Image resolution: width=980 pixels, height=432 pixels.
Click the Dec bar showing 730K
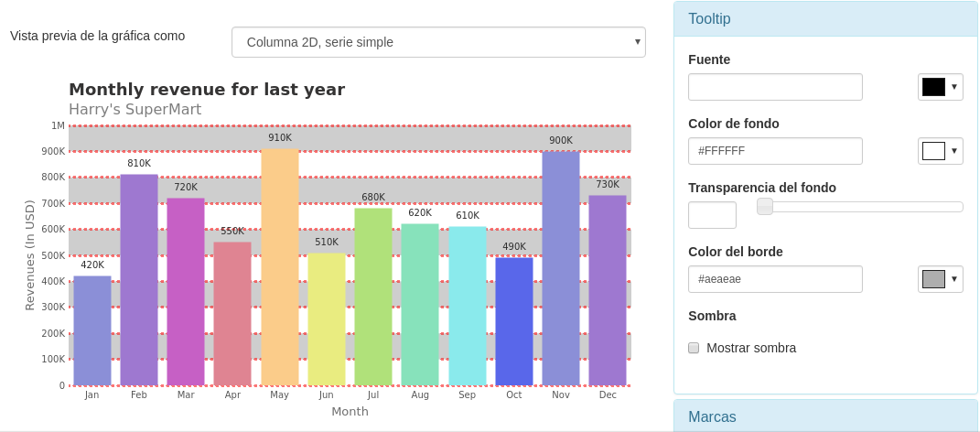pyautogui.click(x=608, y=290)
